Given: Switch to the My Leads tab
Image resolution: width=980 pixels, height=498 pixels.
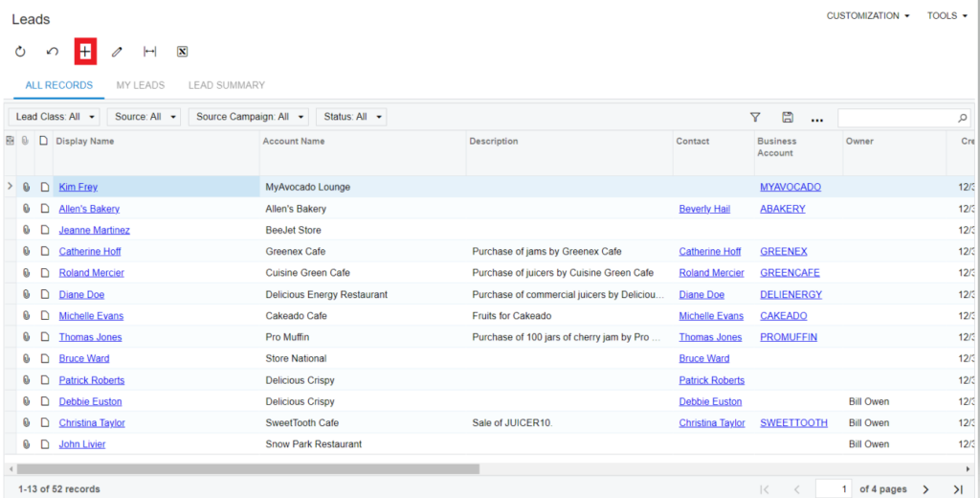Looking at the screenshot, I should click(x=141, y=85).
